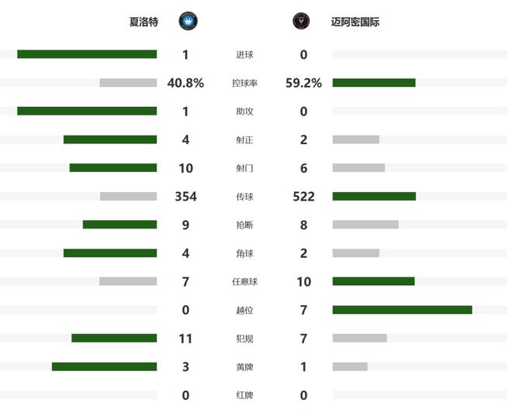Screen dimensions: 512x420
Task: Click the green offside bar showing 7
Action: point(402,310)
